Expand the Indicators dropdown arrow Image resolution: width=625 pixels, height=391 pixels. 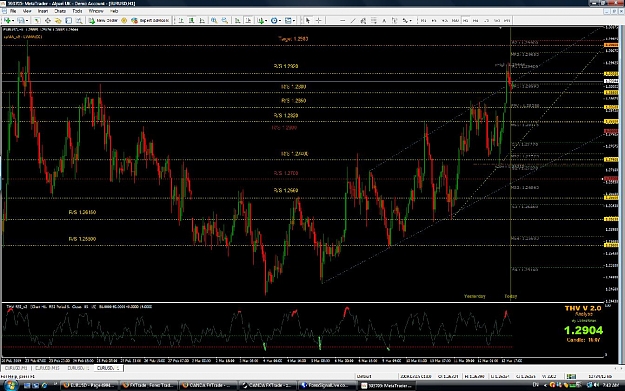[x=266, y=20]
